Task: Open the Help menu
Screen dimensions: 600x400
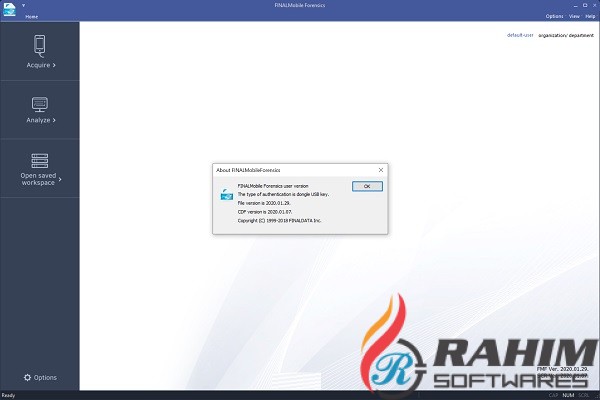Action: pyautogui.click(x=590, y=16)
